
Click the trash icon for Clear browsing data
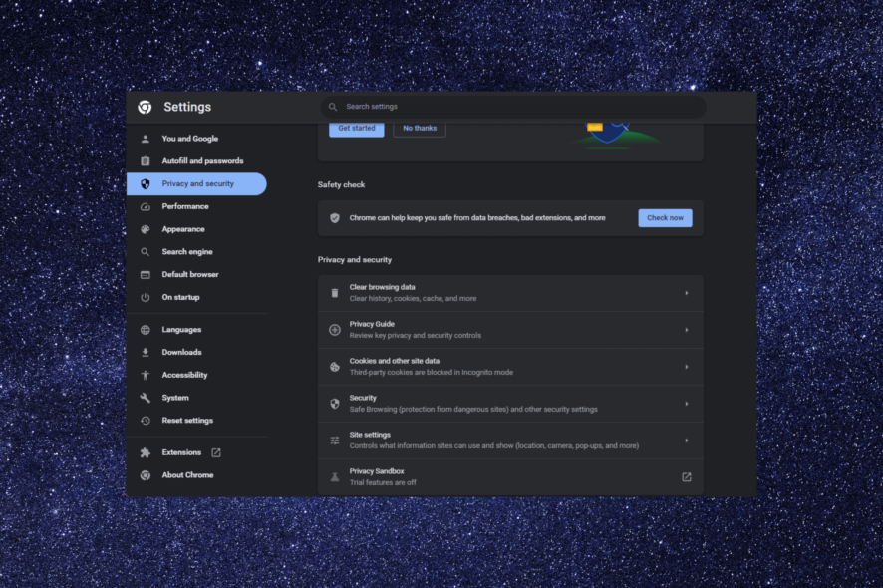(x=335, y=293)
